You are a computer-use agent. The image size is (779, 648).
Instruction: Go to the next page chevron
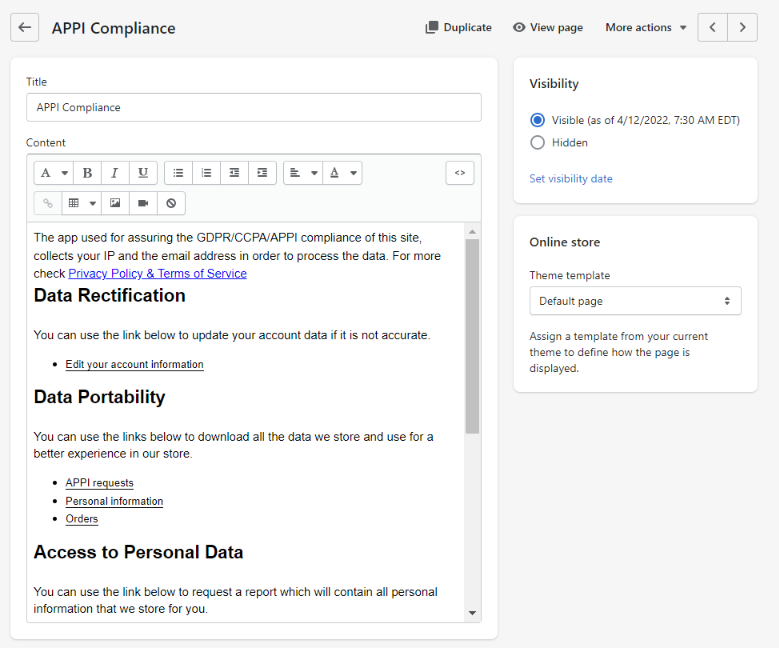pyautogui.click(x=742, y=27)
